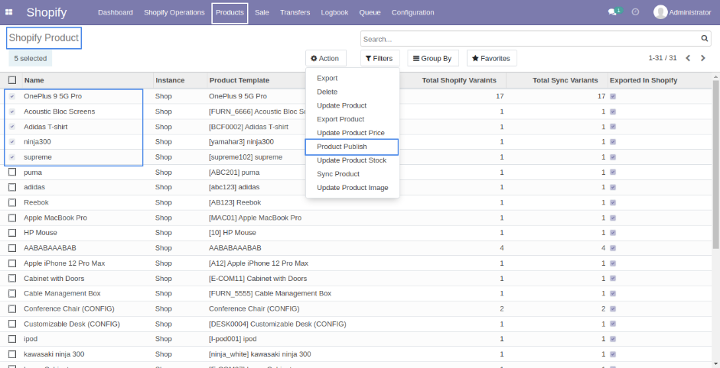Image resolution: width=720 pixels, height=368 pixels.
Task: Open the Transfers menu
Action: coord(295,12)
